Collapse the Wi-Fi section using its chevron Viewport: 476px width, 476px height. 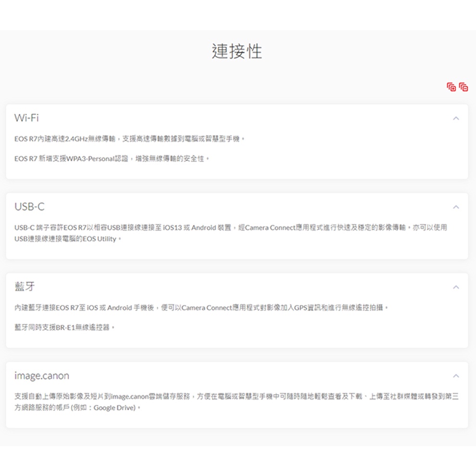[x=456, y=118]
